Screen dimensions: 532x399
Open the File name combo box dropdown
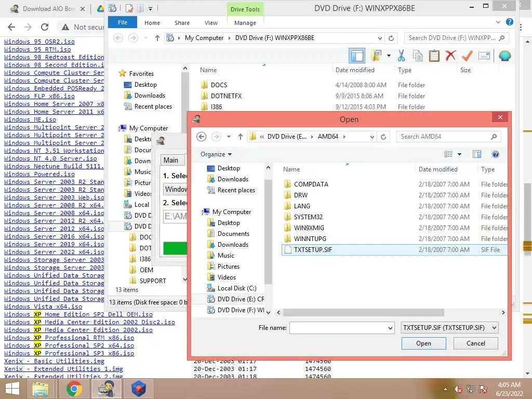click(x=390, y=328)
